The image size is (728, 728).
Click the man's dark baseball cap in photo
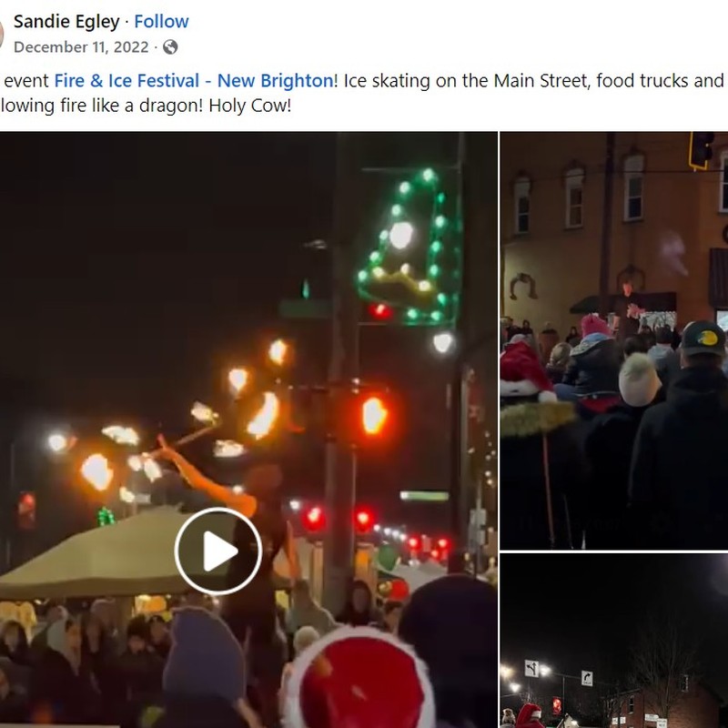tap(703, 339)
